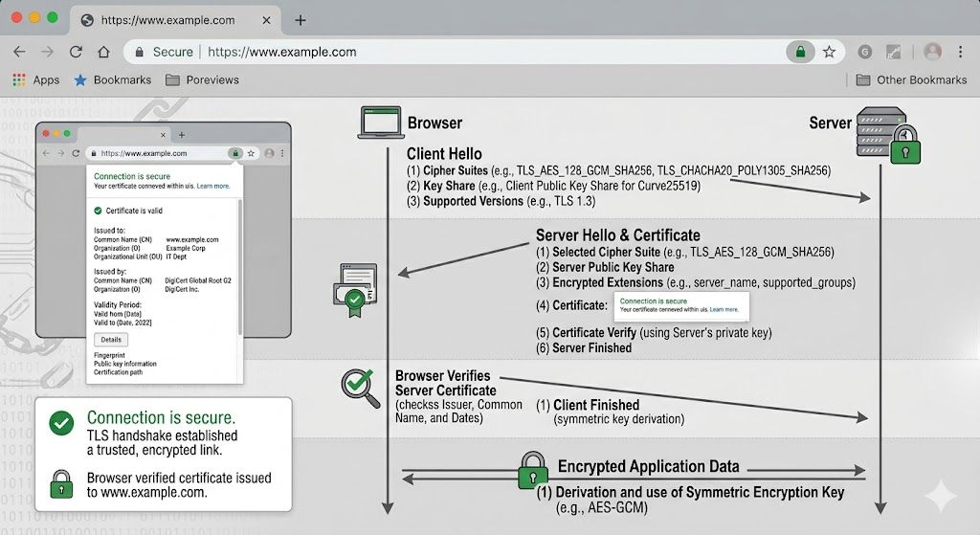
Task: Click the Details button in the popup
Action: point(111,340)
